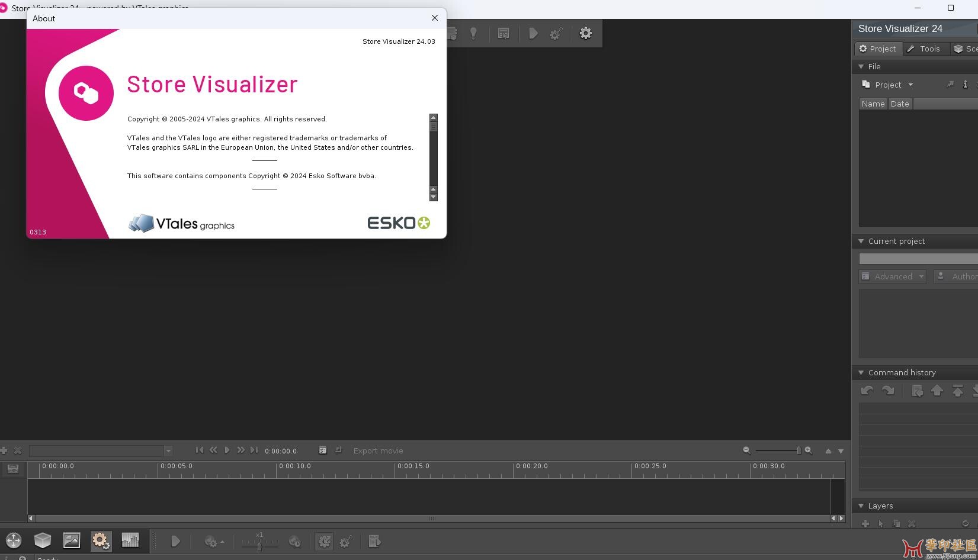978x560 pixels.
Task: Click the current project name field
Action: pyautogui.click(x=918, y=259)
